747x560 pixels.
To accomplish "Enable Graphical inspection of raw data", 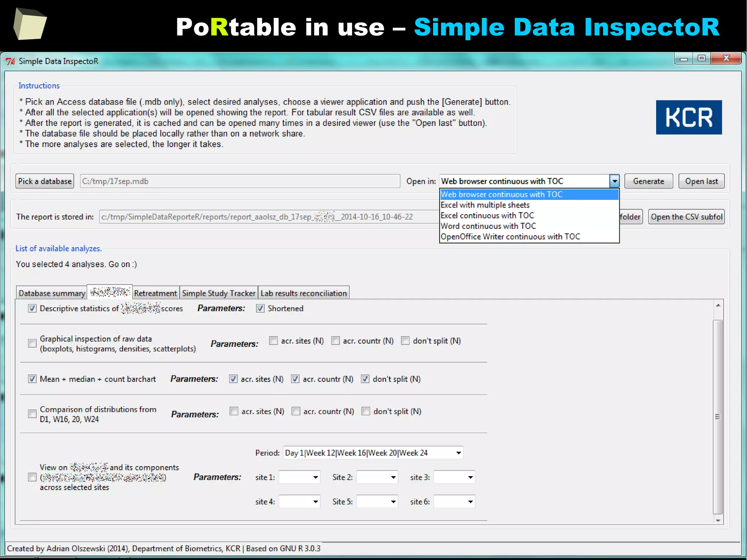I will click(32, 343).
